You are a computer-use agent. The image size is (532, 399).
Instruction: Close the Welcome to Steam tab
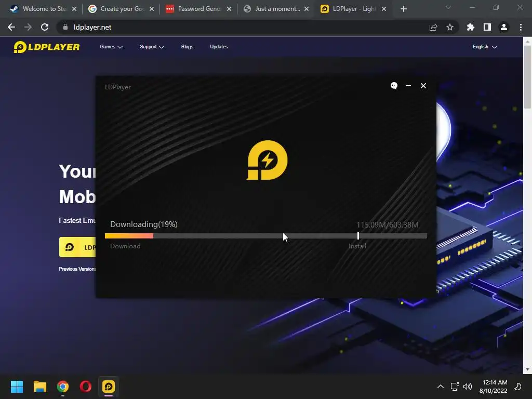74,9
